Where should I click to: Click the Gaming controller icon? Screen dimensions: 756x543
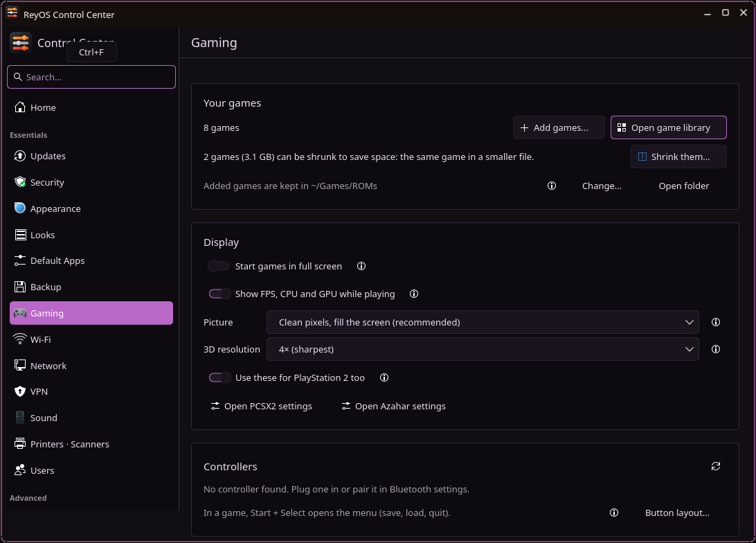click(x=20, y=313)
